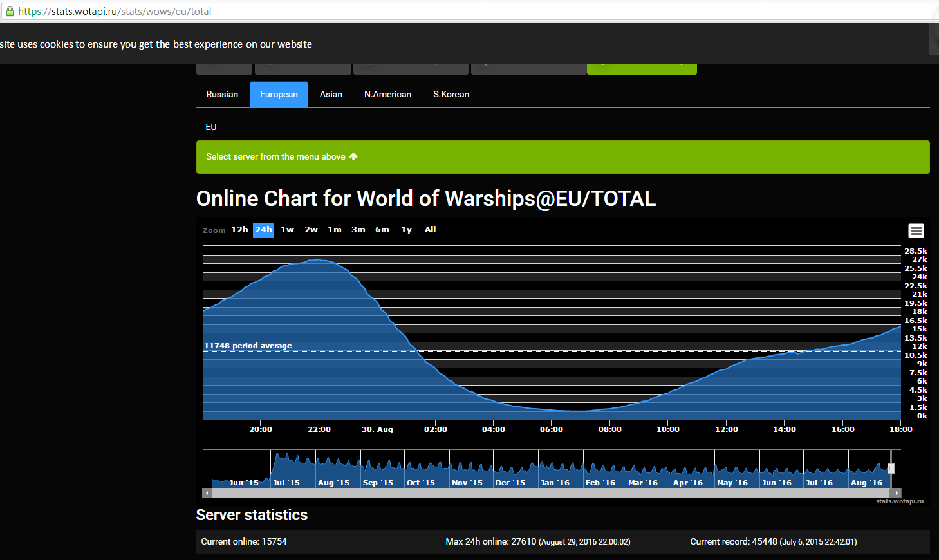
Task: Click the browser address bar URL
Action: [115, 11]
